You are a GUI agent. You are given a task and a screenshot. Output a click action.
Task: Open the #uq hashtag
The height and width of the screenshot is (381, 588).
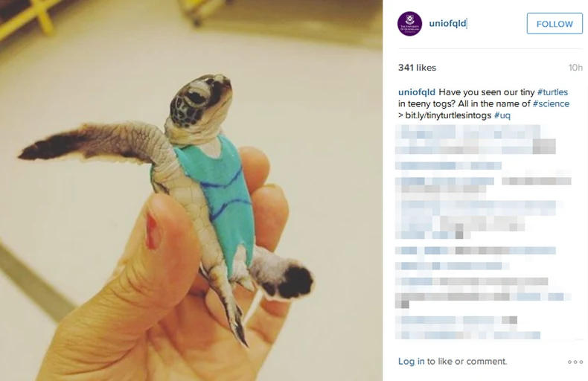pyautogui.click(x=502, y=115)
